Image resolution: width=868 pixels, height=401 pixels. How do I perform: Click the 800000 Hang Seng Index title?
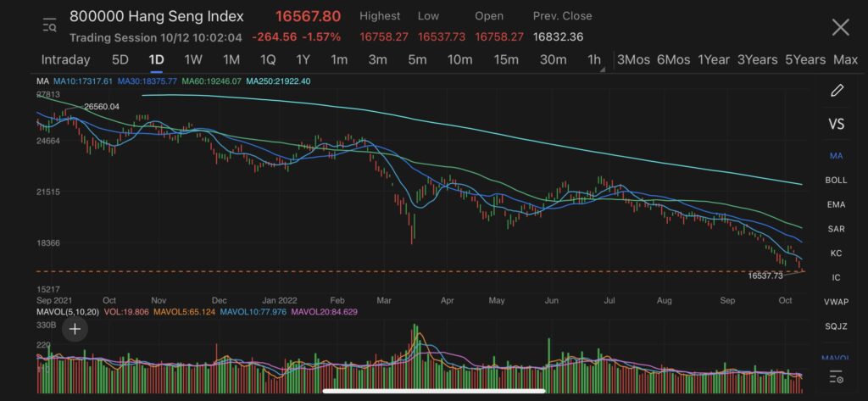click(156, 16)
